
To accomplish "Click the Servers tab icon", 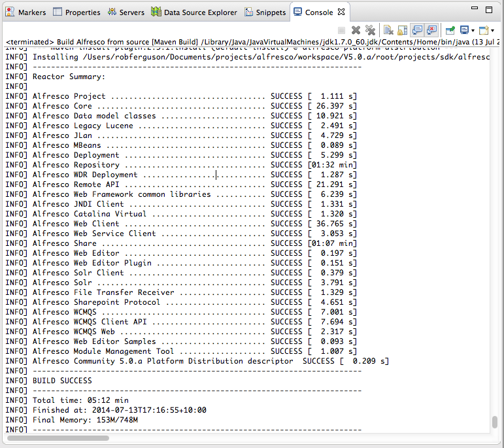I will pos(112,12).
